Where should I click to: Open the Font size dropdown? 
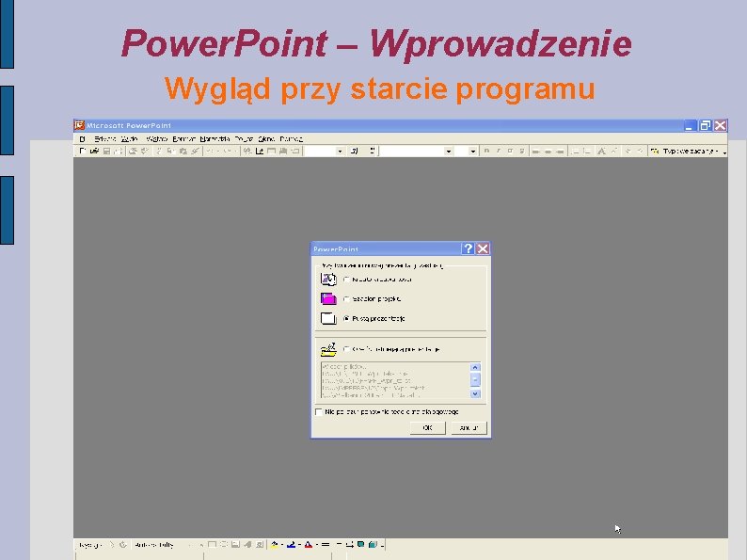472,152
